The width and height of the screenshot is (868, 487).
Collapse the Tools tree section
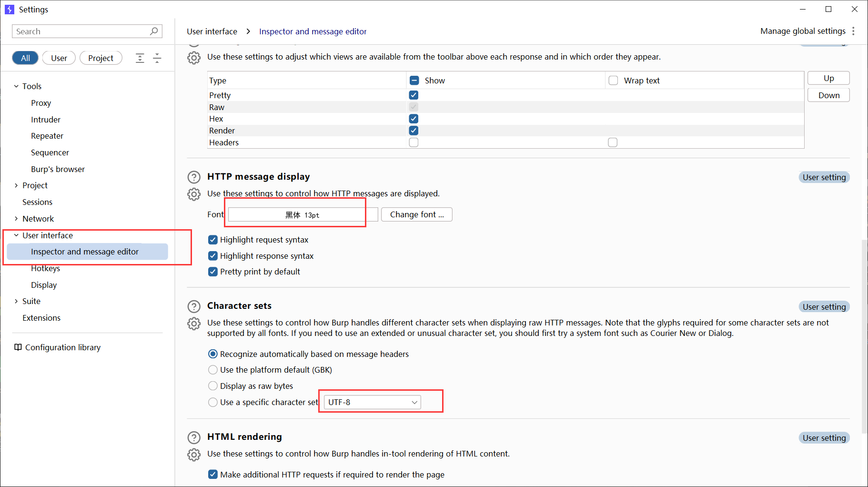16,86
